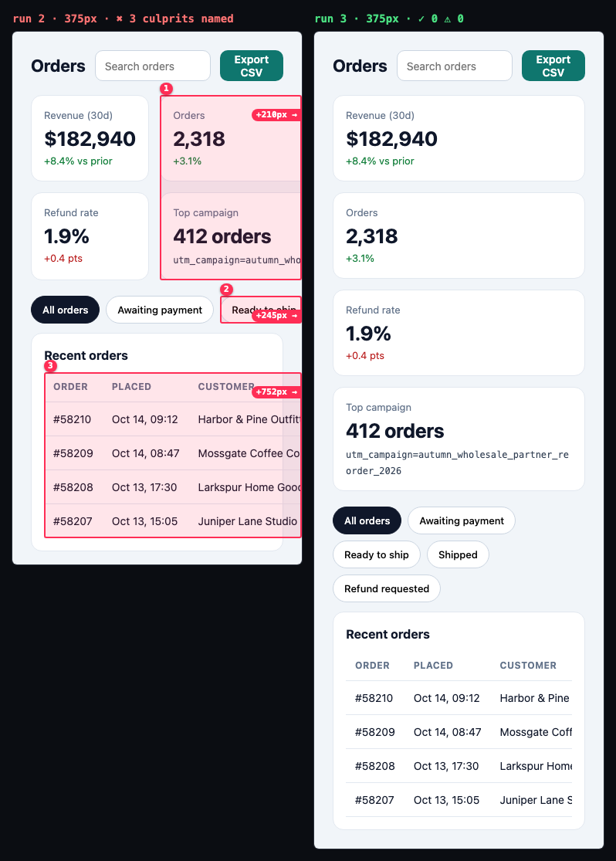Select All orders filter in run 3 panel

coord(367,520)
